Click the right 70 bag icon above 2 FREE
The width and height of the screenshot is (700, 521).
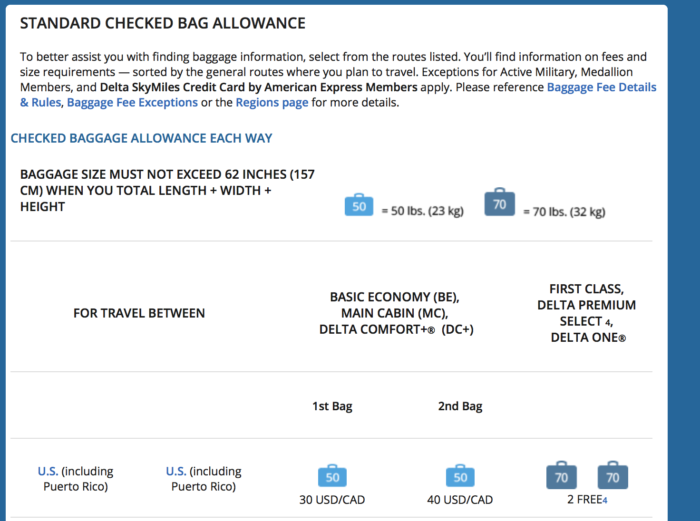[x=612, y=477]
